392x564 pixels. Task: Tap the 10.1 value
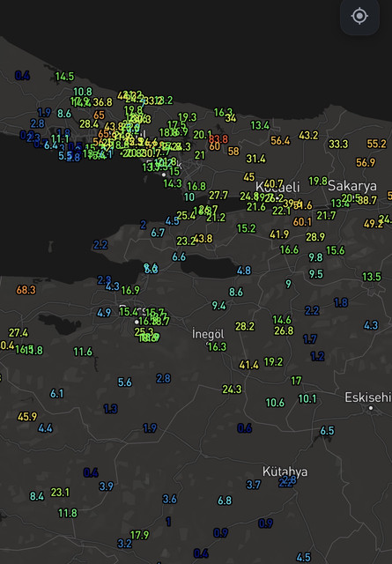click(307, 399)
